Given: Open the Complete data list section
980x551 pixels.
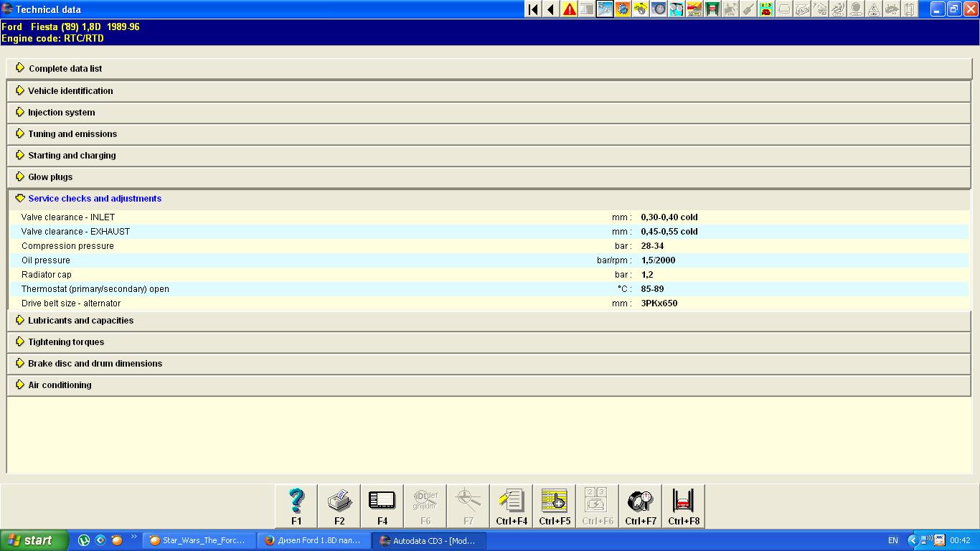Looking at the screenshot, I should (x=65, y=69).
